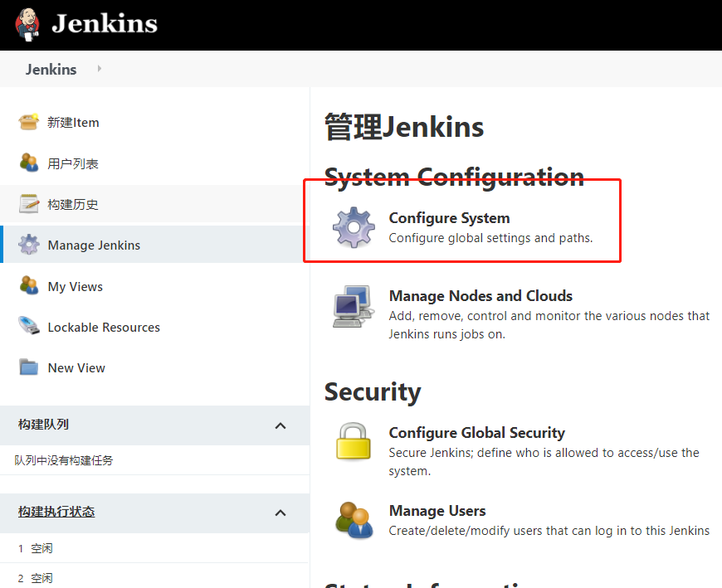Collapse the 构建执行状态 panel chevron
Viewport: 722px width, 588px height.
tap(281, 513)
